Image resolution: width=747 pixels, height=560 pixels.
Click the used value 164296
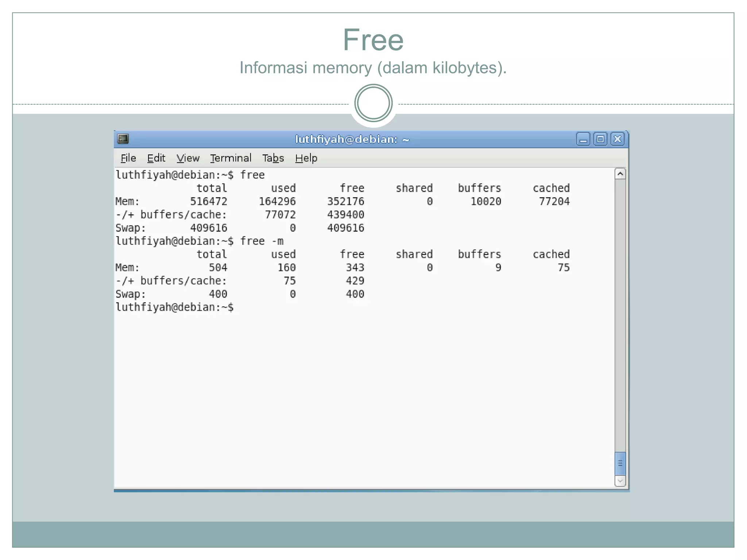[x=277, y=201]
